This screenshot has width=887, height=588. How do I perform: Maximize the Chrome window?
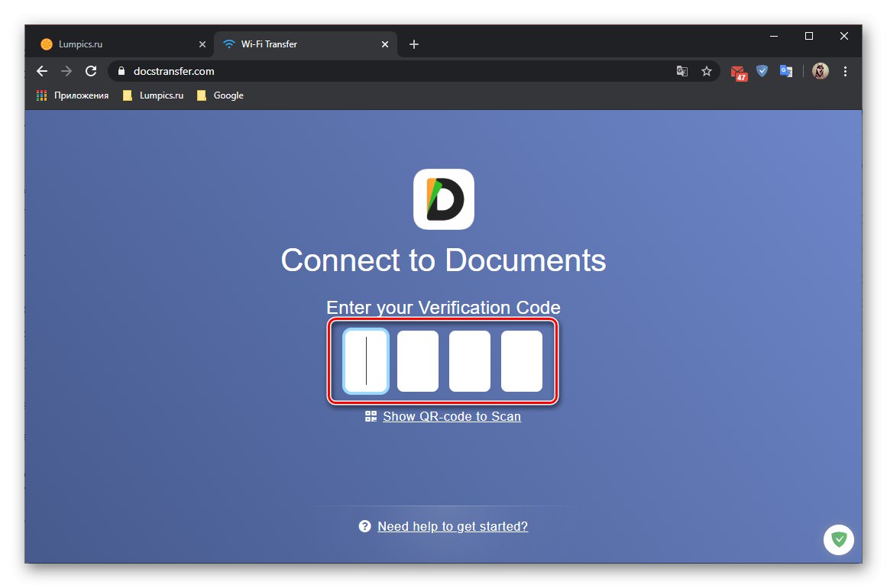click(x=809, y=36)
